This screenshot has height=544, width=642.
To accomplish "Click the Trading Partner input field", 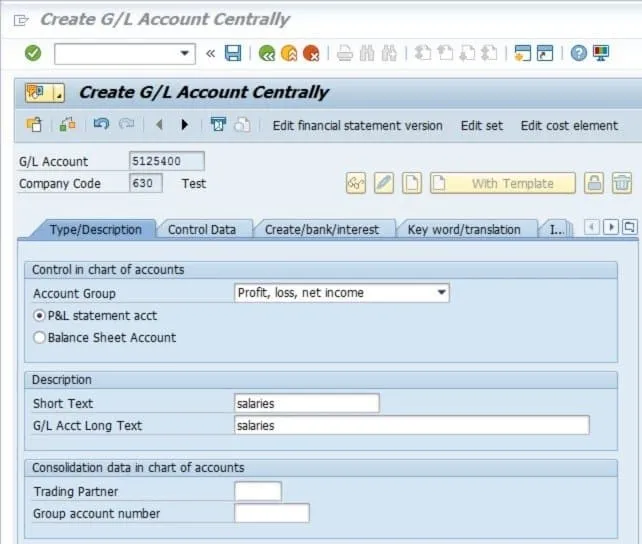I will click(257, 491).
